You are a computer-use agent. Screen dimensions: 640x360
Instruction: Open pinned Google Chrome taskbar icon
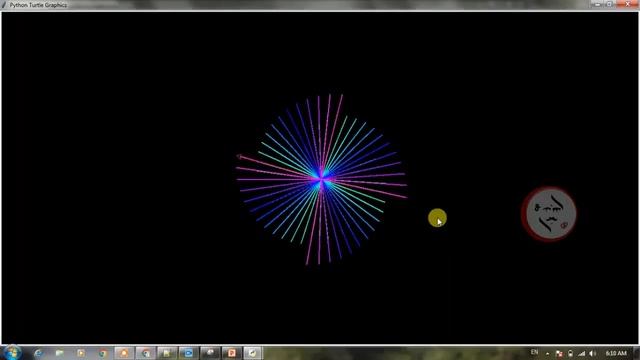click(102, 353)
